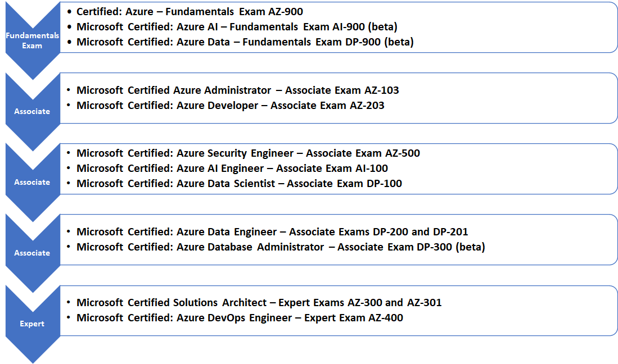Click the blue arrow below the Expert label

(x=32, y=343)
